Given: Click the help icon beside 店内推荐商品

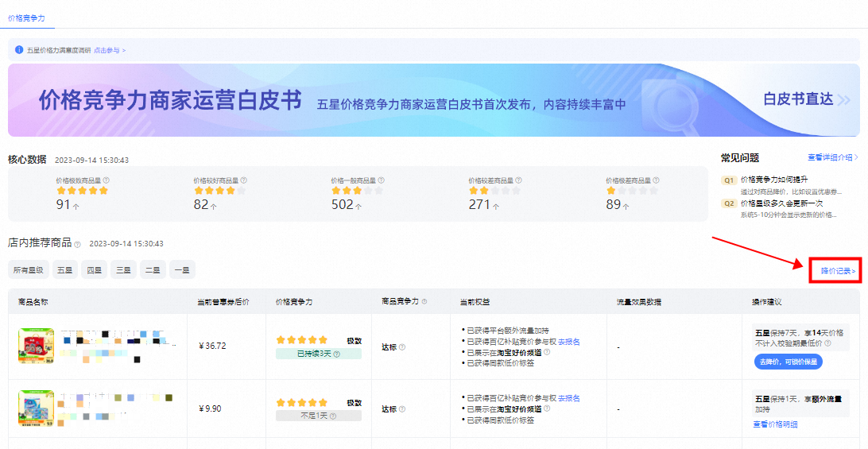Looking at the screenshot, I should pyautogui.click(x=78, y=244).
